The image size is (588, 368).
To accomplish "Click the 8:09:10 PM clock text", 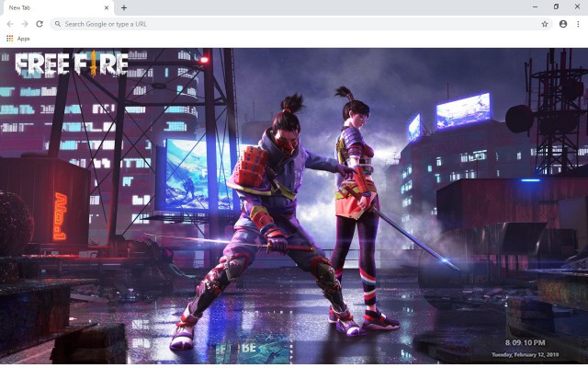I will pos(525,342).
